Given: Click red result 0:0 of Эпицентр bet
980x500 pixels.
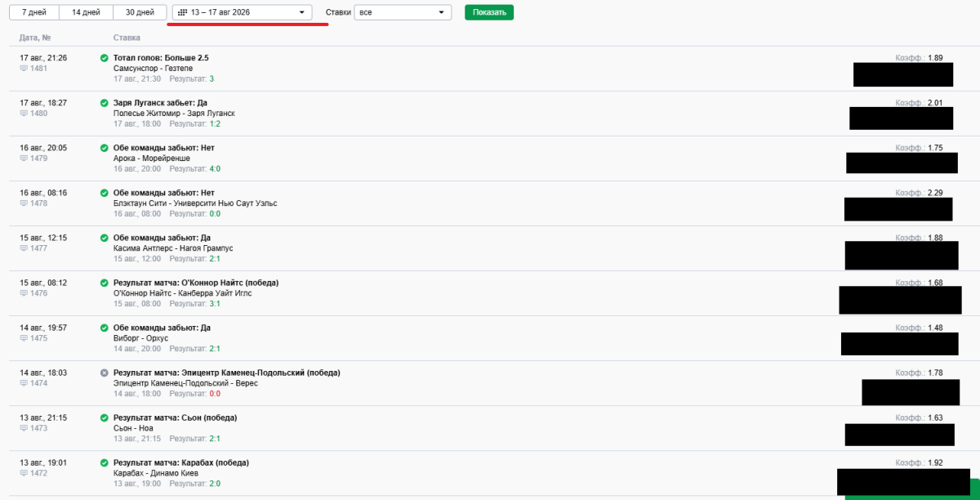Looking at the screenshot, I should [215, 393].
